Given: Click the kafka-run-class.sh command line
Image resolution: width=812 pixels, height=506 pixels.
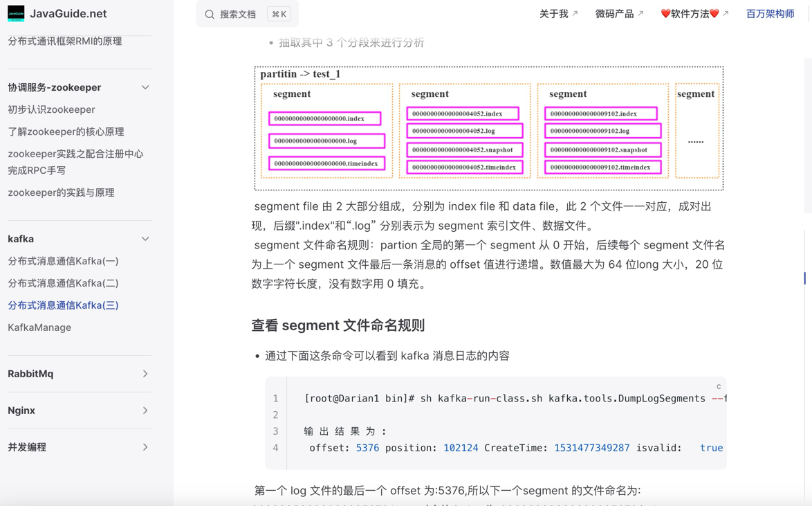Looking at the screenshot, I should [515, 399].
